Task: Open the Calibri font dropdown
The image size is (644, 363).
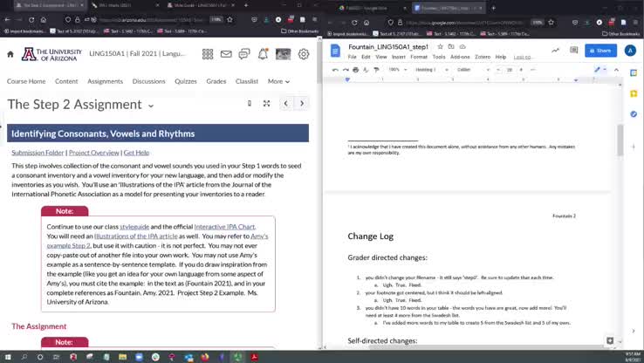Action: click(x=469, y=69)
